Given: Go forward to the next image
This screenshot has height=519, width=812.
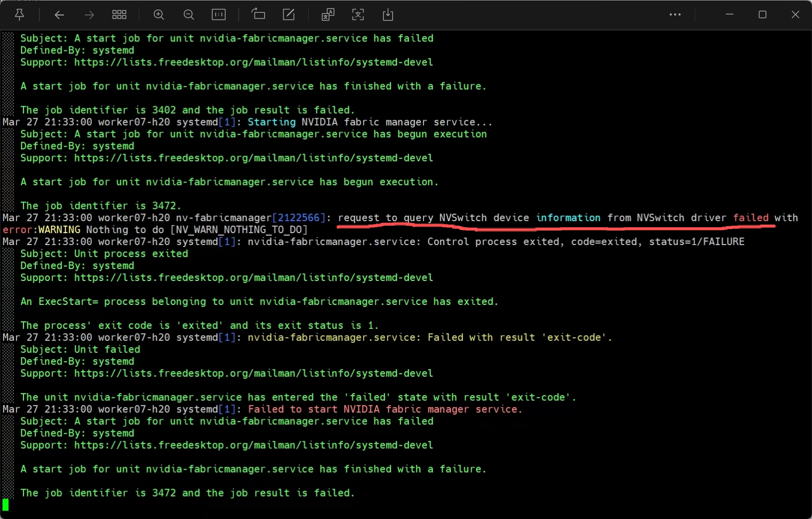Looking at the screenshot, I should pos(89,15).
